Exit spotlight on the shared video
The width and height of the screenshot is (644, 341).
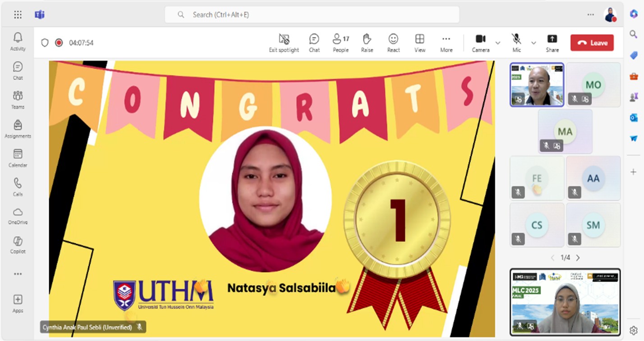[x=284, y=43]
